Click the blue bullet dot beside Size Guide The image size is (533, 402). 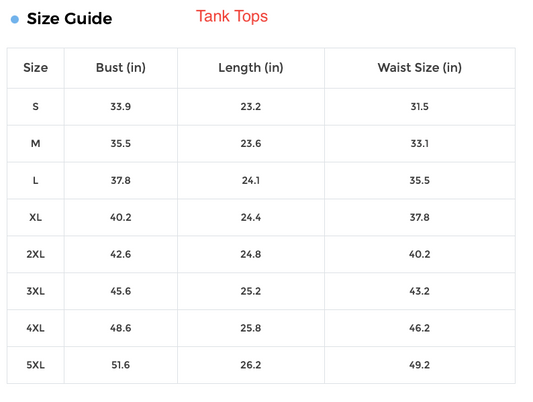[15, 19]
